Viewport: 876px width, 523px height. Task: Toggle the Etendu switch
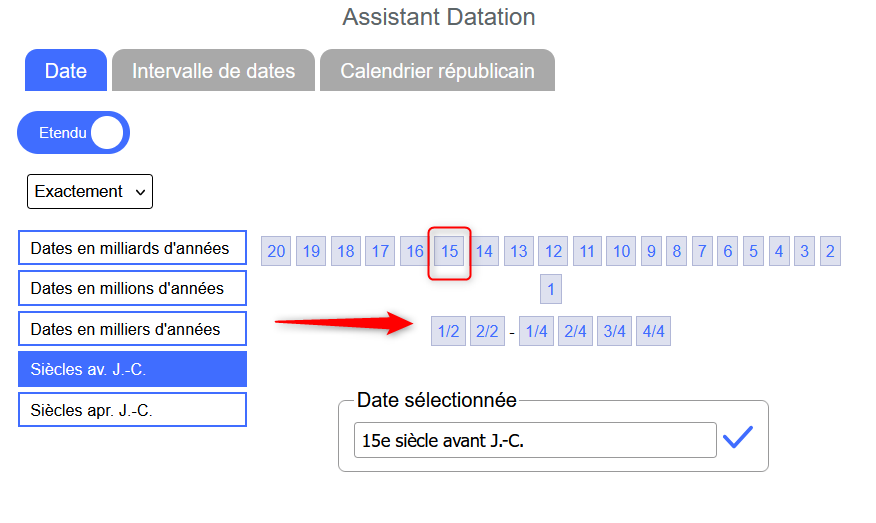point(74,132)
